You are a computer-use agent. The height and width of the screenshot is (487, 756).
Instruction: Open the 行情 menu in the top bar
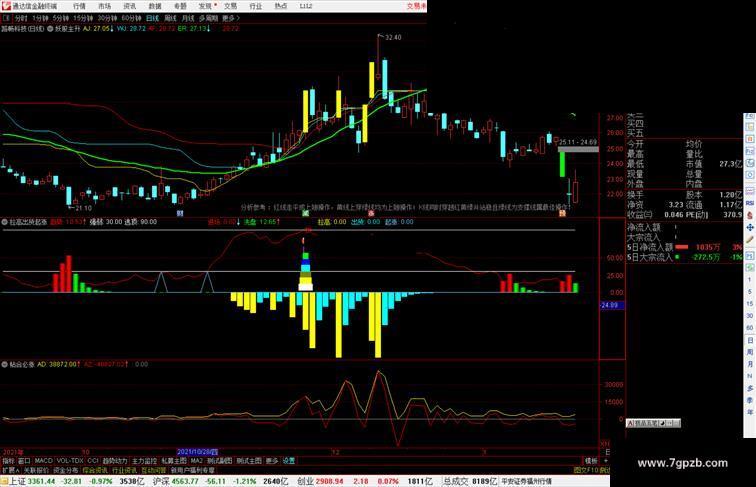(x=79, y=6)
